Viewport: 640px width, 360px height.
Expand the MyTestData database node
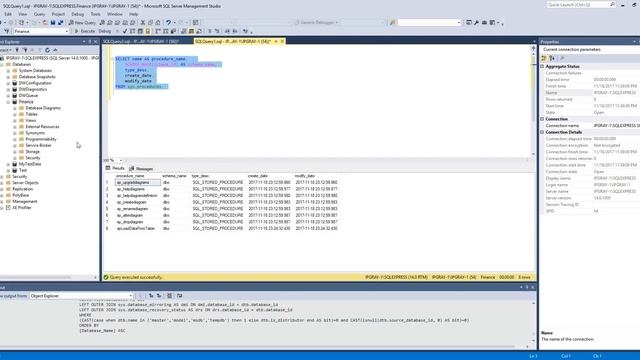coord(8,164)
